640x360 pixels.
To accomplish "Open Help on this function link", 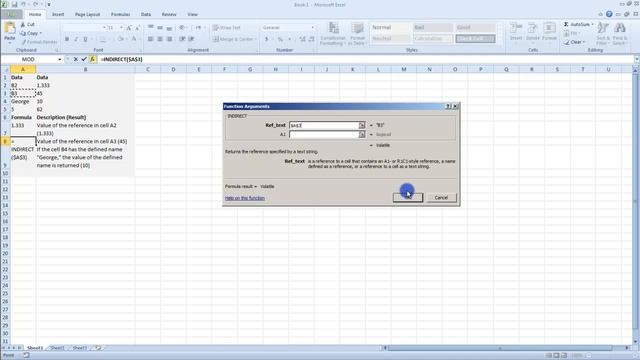I will (245, 198).
